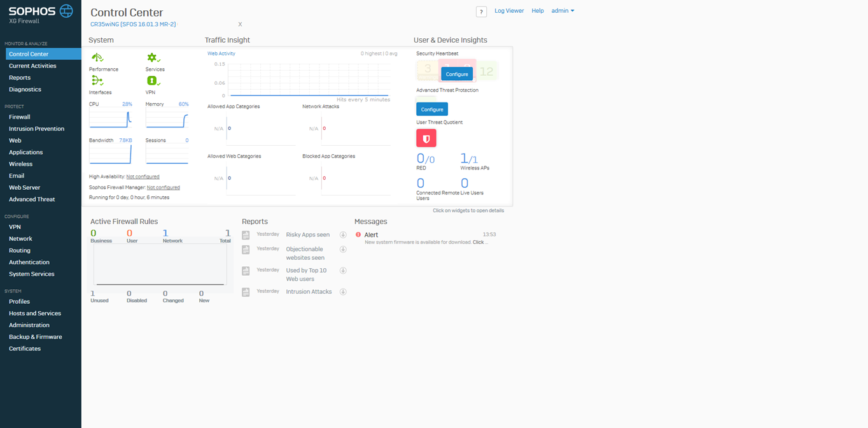The height and width of the screenshot is (428, 868).
Task: Open the Web section in the sidebar
Action: tap(15, 141)
